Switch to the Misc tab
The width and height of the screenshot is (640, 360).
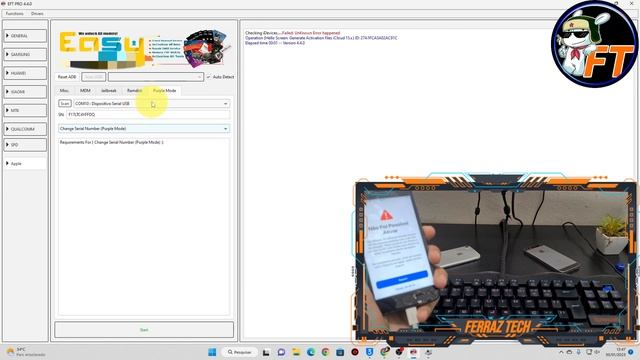[64, 91]
